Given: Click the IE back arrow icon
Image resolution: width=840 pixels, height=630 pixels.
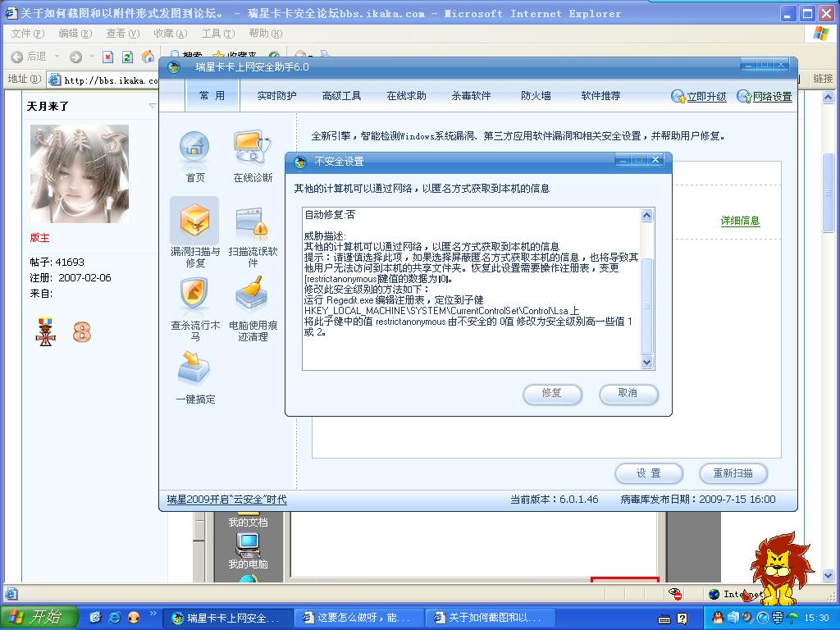Looking at the screenshot, I should (16, 57).
